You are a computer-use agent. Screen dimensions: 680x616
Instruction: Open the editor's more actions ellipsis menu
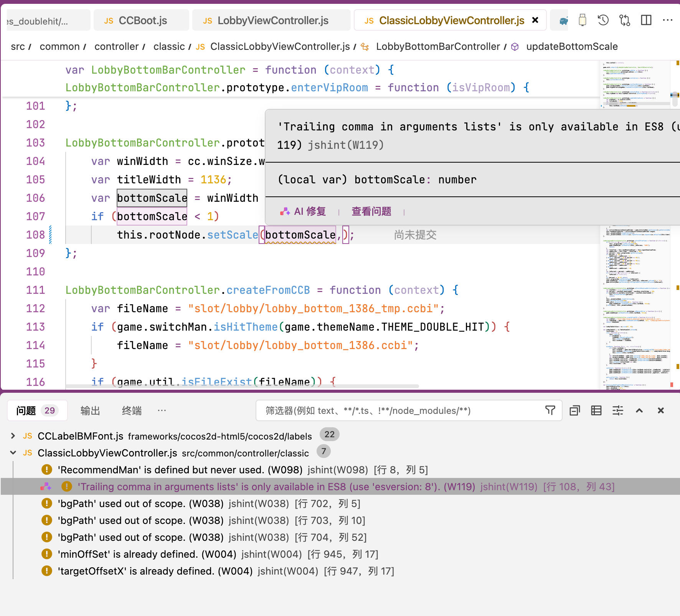point(668,20)
